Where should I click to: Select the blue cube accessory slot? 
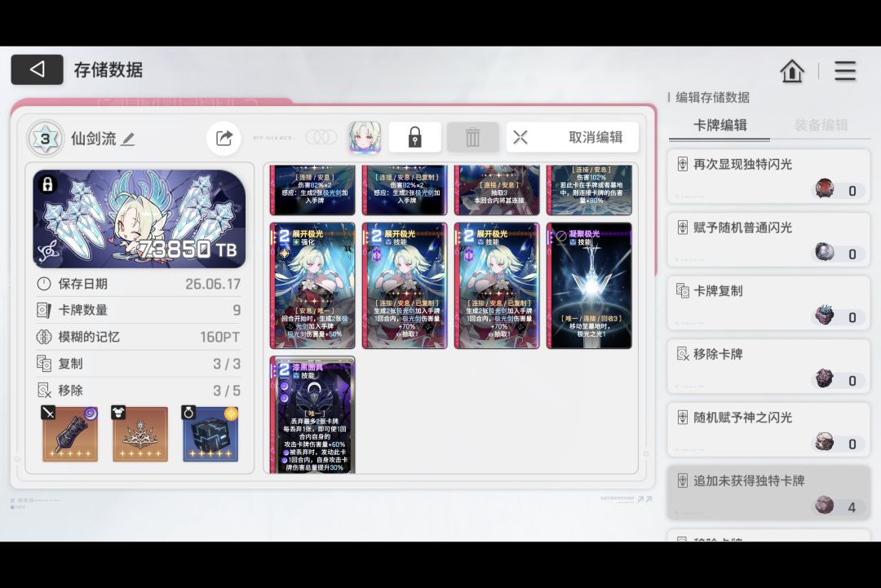[x=210, y=434]
